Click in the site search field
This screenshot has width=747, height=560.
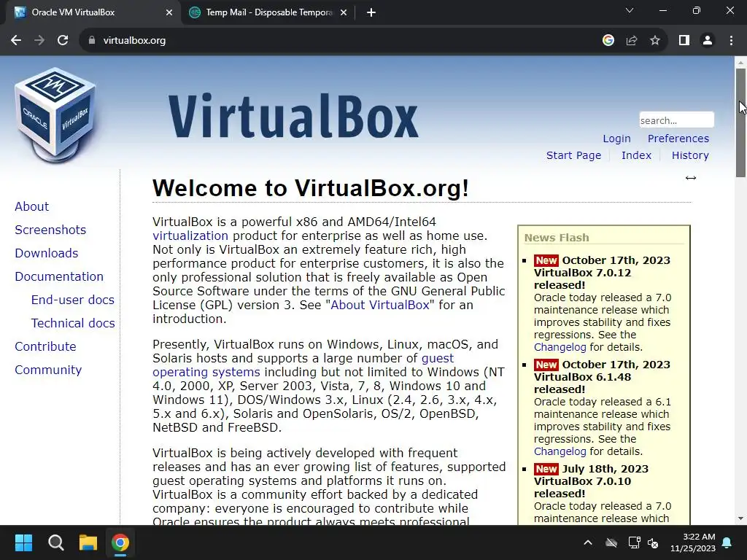676,120
